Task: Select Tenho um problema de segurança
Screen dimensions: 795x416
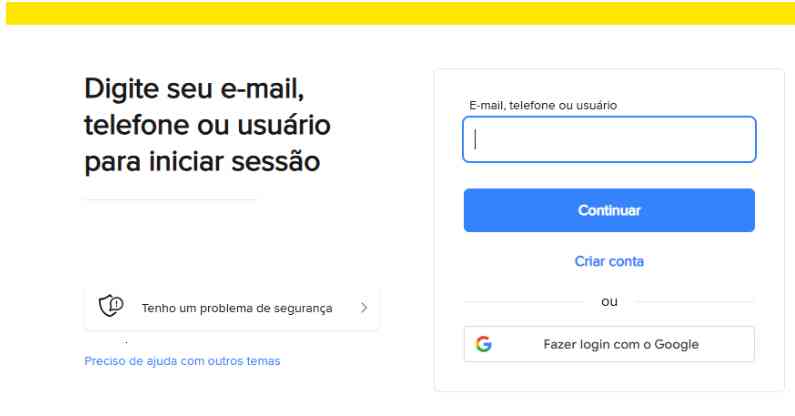Action: tap(237, 308)
